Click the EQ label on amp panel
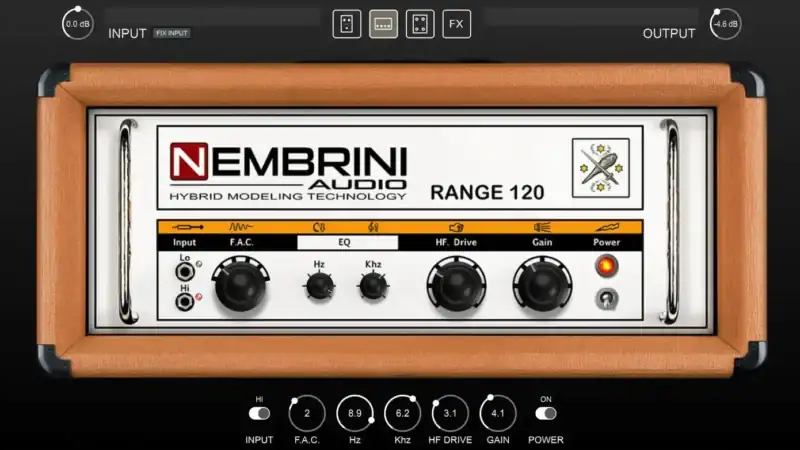The height and width of the screenshot is (450, 800). pyautogui.click(x=344, y=242)
